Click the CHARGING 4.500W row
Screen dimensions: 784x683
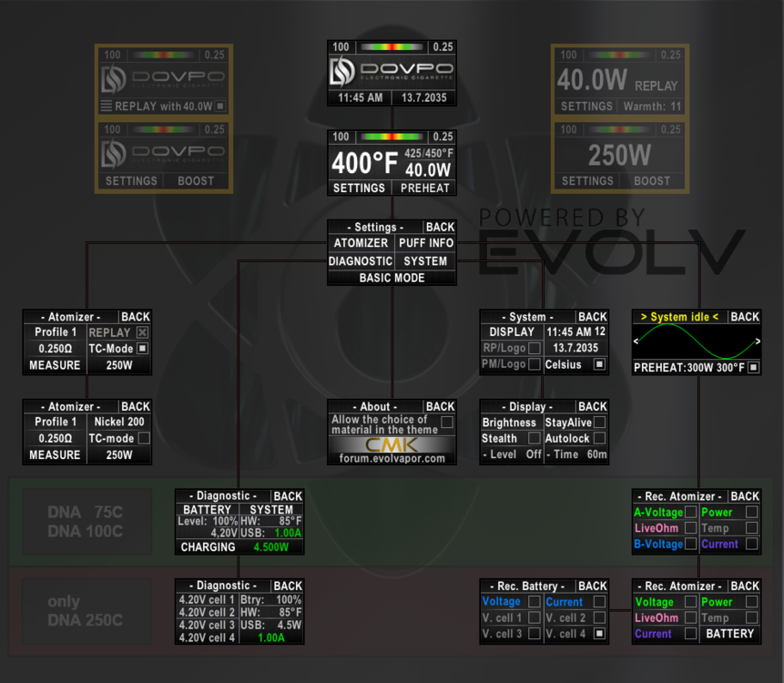(239, 547)
